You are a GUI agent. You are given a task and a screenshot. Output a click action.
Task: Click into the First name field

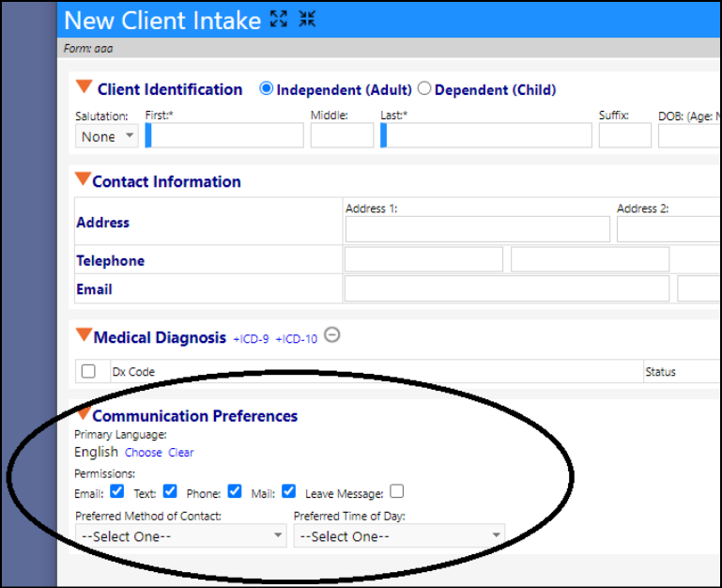click(x=224, y=135)
